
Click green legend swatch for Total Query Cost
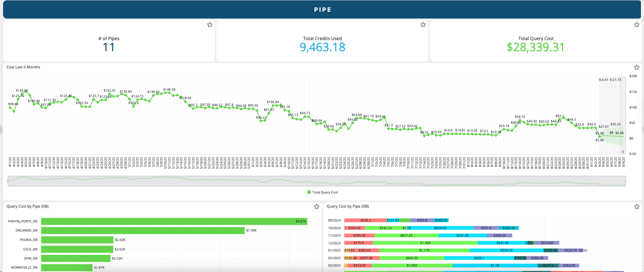(309, 192)
